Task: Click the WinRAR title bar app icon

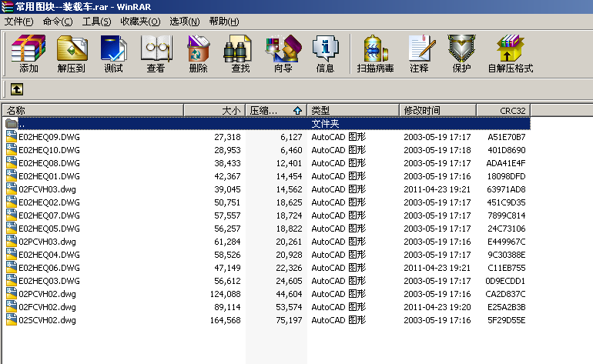Action: [7, 6]
